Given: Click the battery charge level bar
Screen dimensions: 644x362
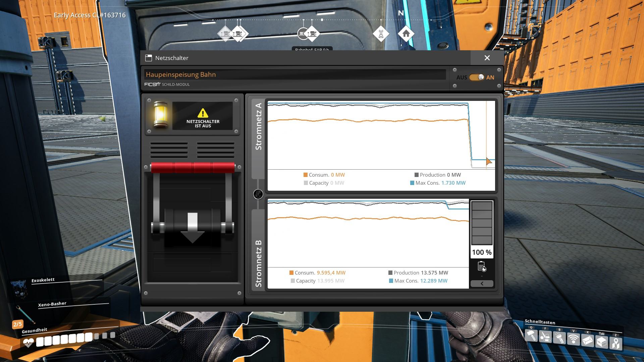Looking at the screenshot, I should click(x=482, y=223).
